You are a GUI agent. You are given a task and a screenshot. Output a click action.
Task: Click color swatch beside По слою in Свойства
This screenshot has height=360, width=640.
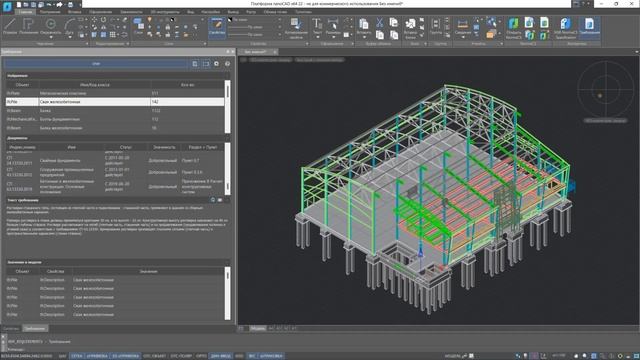(x=230, y=20)
